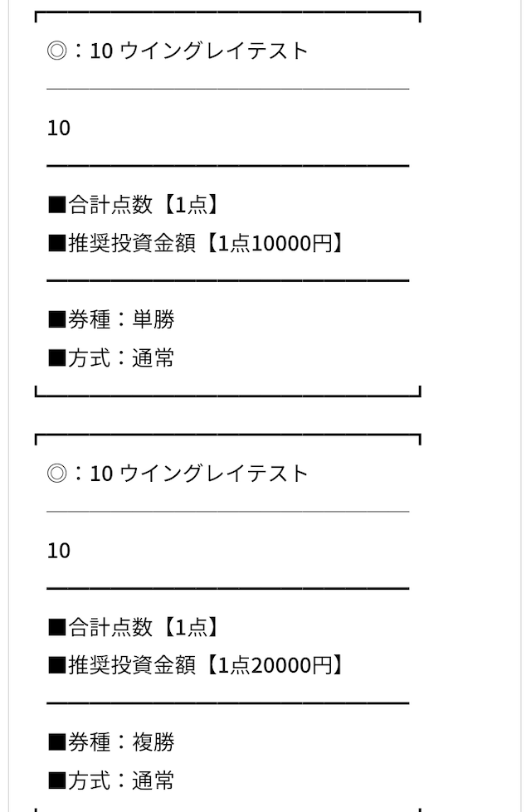Viewport: 531px width, 812px height.
Task: Click the ■ bullet before 合計点数 in 単勝 card
Action: [56, 204]
